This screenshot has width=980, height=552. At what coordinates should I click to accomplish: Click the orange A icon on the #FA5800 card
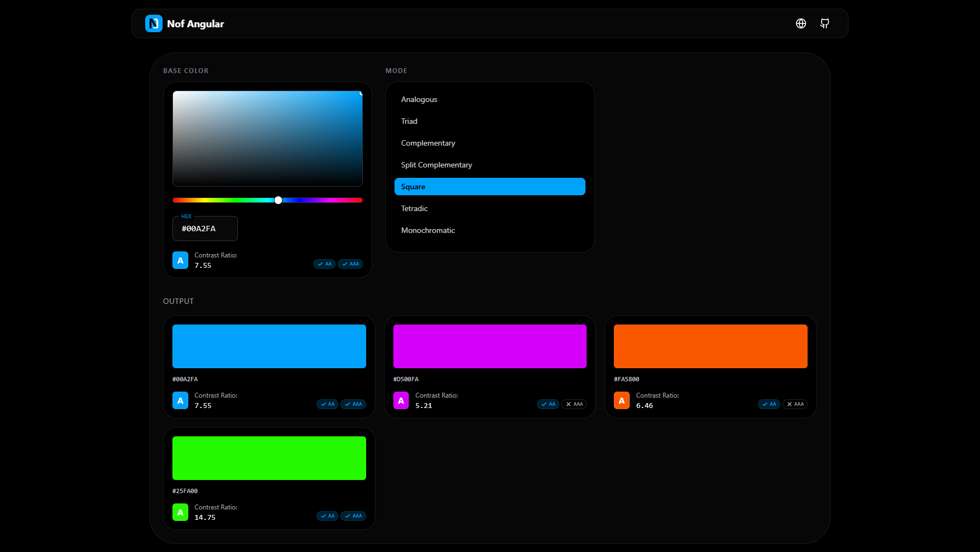[622, 400]
